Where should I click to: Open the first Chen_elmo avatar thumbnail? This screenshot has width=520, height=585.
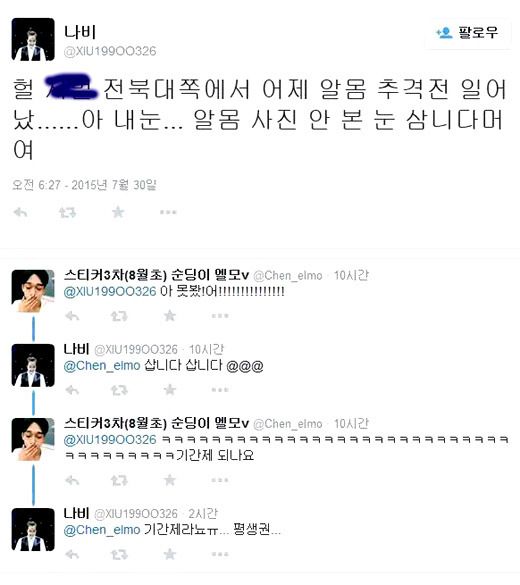[x=33, y=291]
